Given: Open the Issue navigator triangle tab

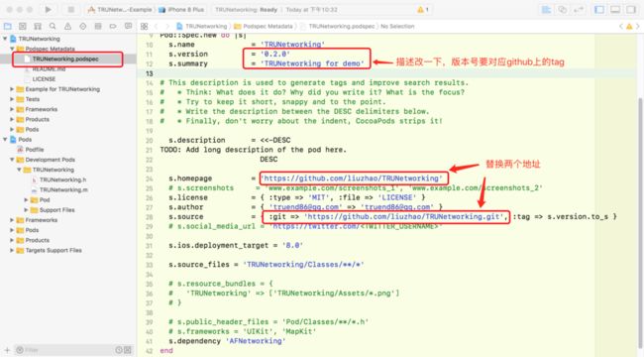Looking at the screenshot, I should click(x=67, y=27).
